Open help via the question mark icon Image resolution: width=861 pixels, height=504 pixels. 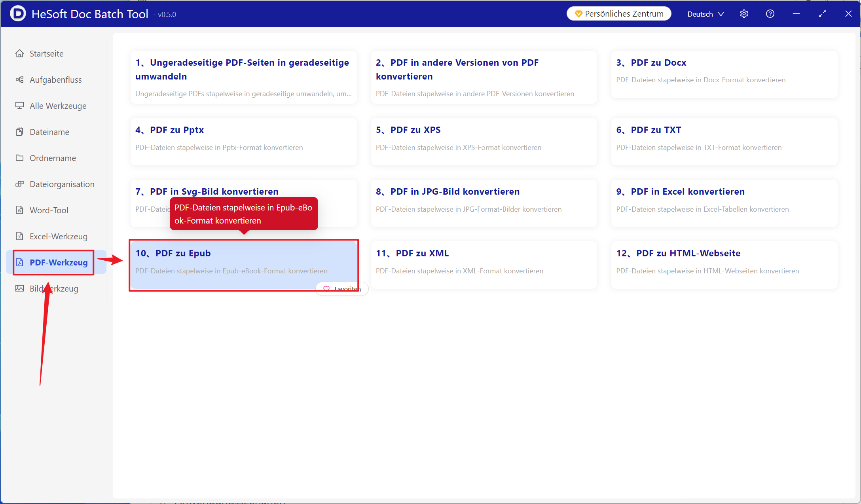pos(770,14)
